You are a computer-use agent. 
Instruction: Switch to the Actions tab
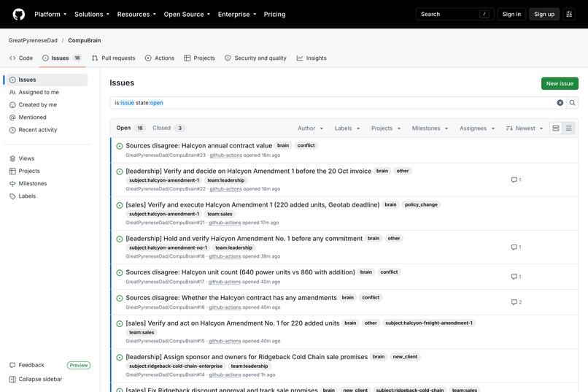tap(160, 58)
